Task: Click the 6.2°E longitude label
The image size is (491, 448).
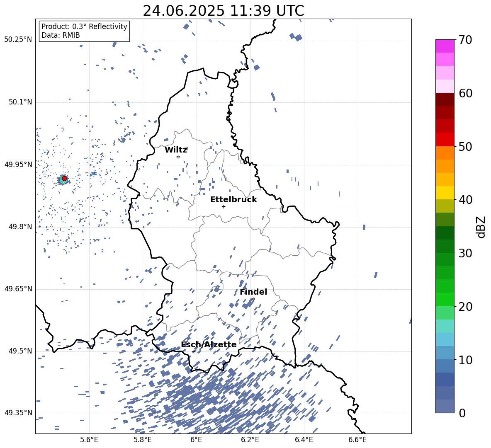Action: click(250, 440)
